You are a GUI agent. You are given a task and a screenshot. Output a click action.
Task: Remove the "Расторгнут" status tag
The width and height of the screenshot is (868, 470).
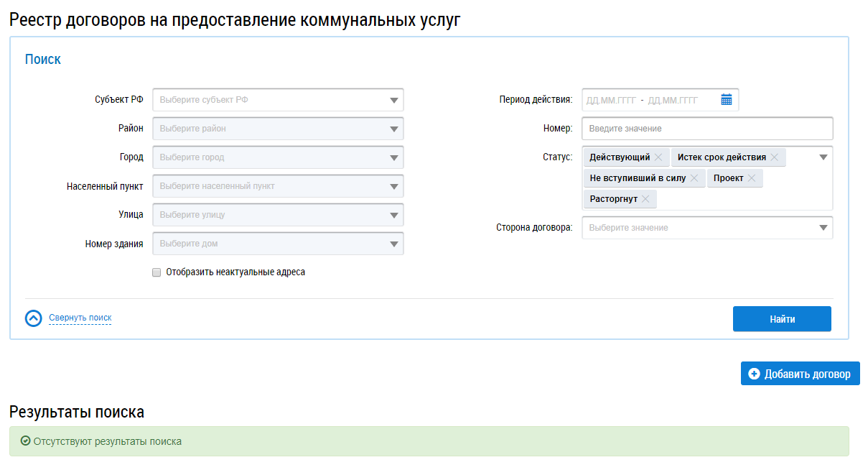point(645,199)
